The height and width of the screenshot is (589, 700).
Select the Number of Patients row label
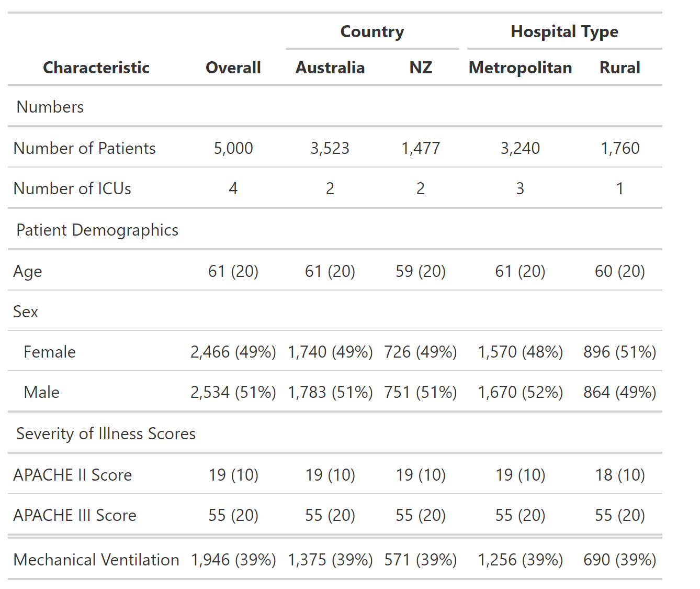point(85,148)
